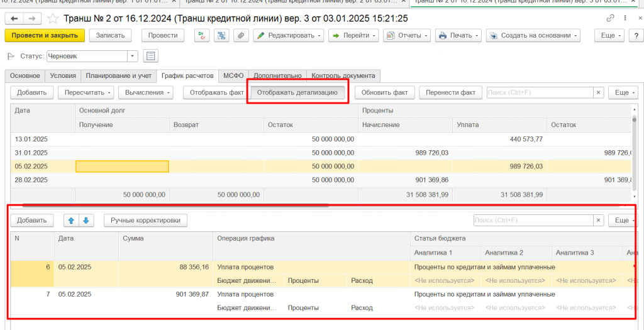
Task: Open the Статус dropdown list
Action: (132, 56)
